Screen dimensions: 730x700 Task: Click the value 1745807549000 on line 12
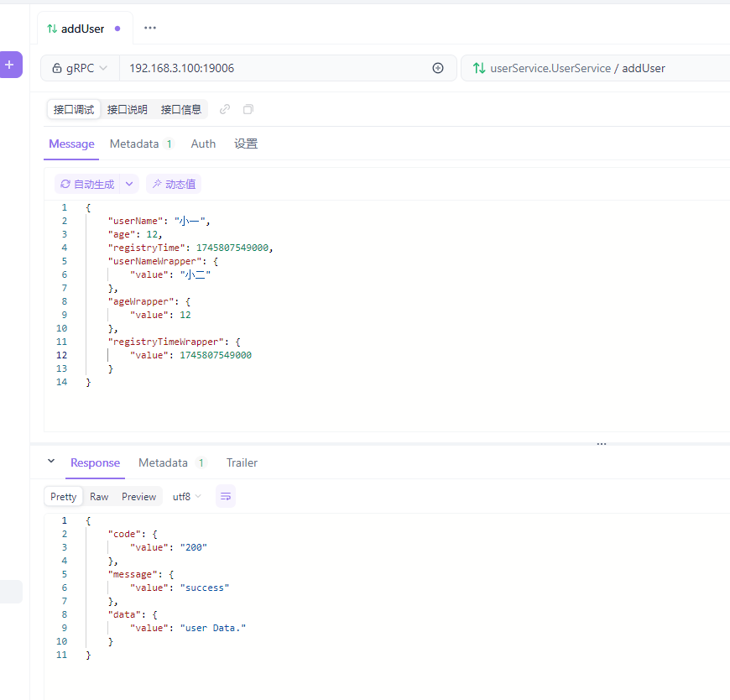[x=216, y=355]
